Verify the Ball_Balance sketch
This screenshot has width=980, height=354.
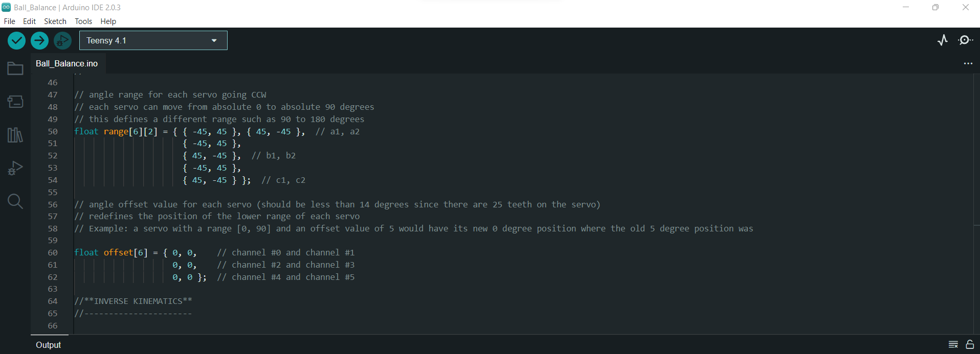[16, 40]
